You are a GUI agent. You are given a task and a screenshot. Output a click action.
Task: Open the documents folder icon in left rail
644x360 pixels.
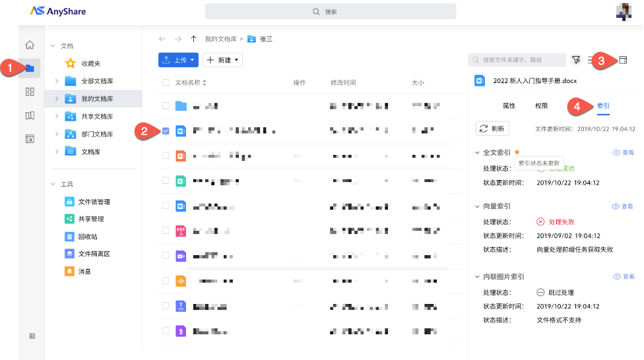(x=30, y=68)
